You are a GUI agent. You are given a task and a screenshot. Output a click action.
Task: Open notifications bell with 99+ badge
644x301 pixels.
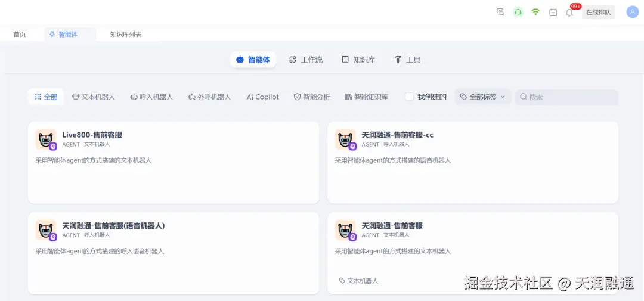pyautogui.click(x=569, y=13)
